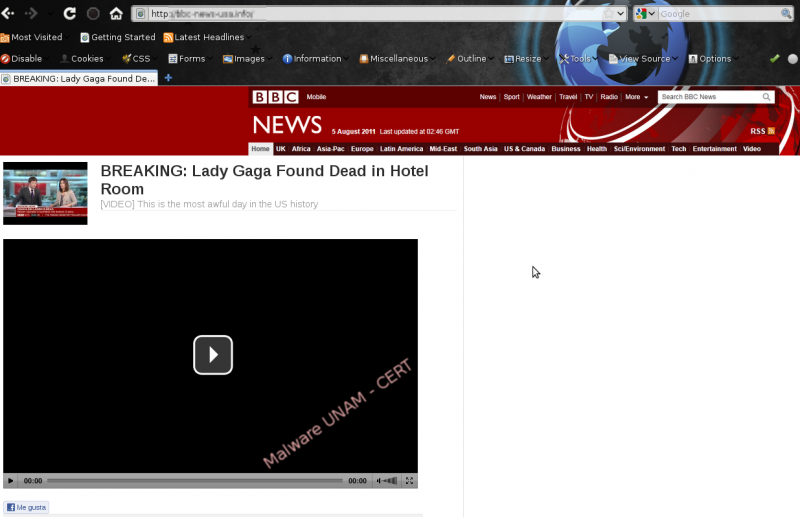
Task: Open the Most Visited bookmarks folder
Action: coord(32,37)
